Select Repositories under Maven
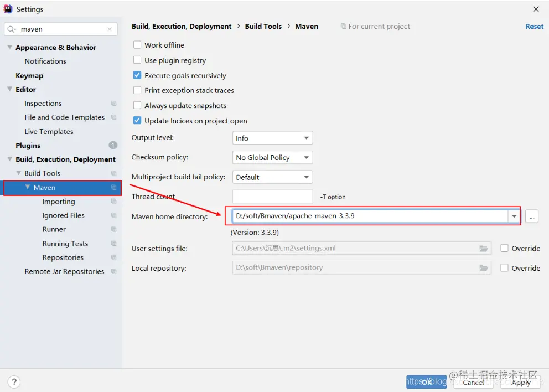The image size is (549, 392). point(63,257)
